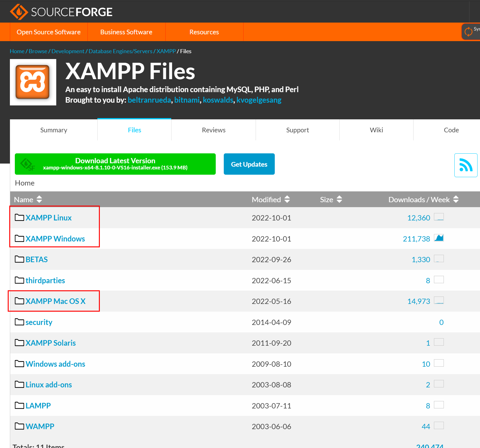This screenshot has width=480, height=448.
Task: Open the RSS feed icon
Action: (x=466, y=165)
